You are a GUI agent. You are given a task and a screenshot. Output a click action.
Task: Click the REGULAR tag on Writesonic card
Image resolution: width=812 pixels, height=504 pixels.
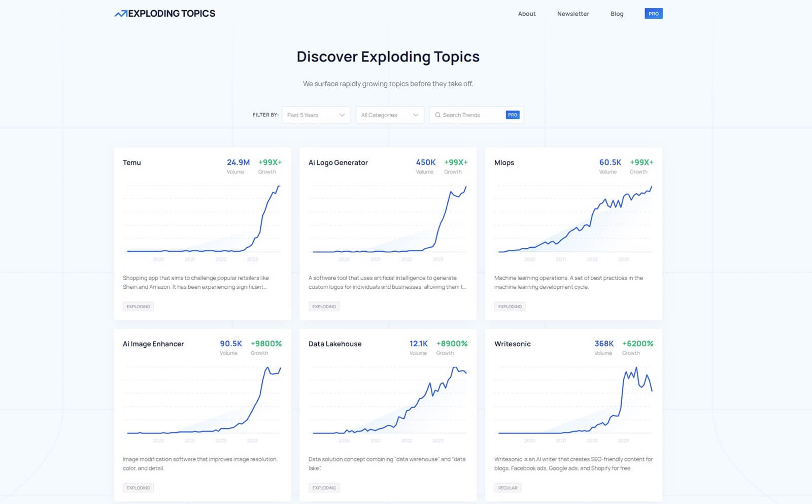(x=507, y=488)
